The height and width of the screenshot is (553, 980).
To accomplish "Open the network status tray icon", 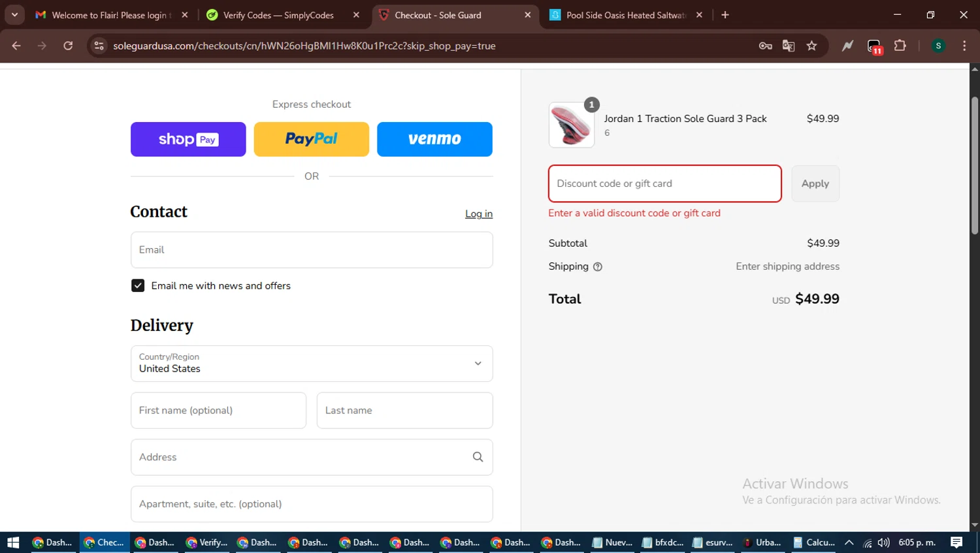I will coord(867,543).
